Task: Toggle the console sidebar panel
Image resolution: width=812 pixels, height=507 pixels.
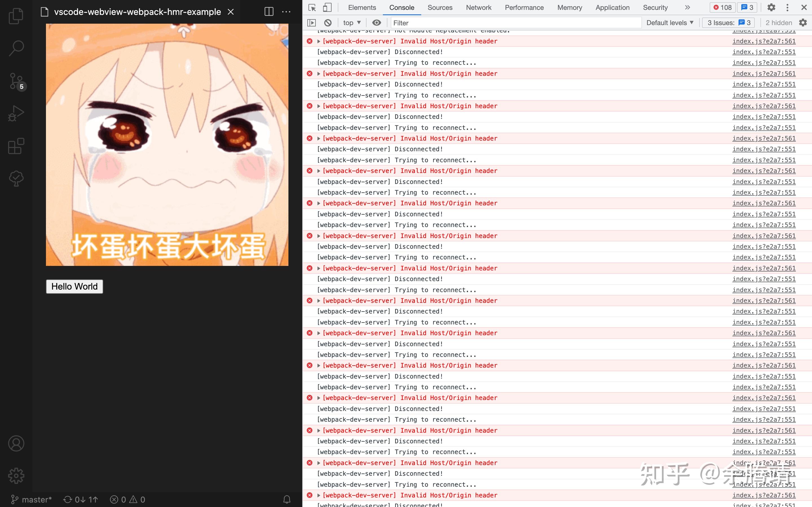Action: click(x=312, y=23)
